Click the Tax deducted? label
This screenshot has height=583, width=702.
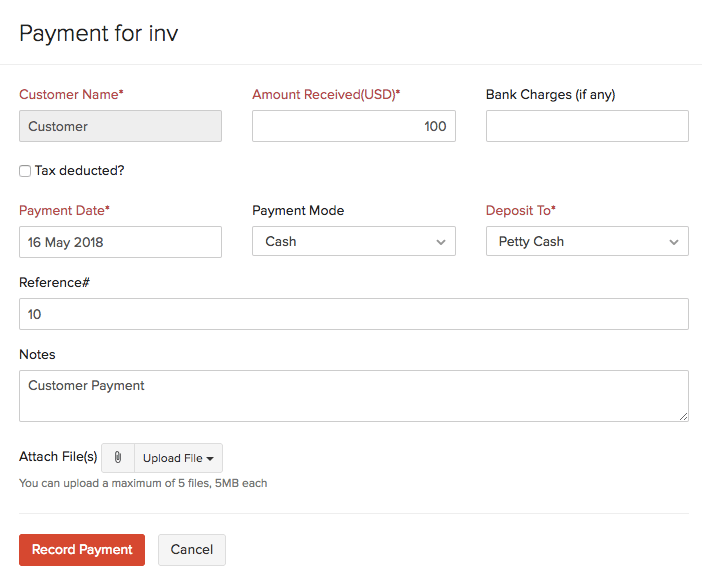pos(80,171)
